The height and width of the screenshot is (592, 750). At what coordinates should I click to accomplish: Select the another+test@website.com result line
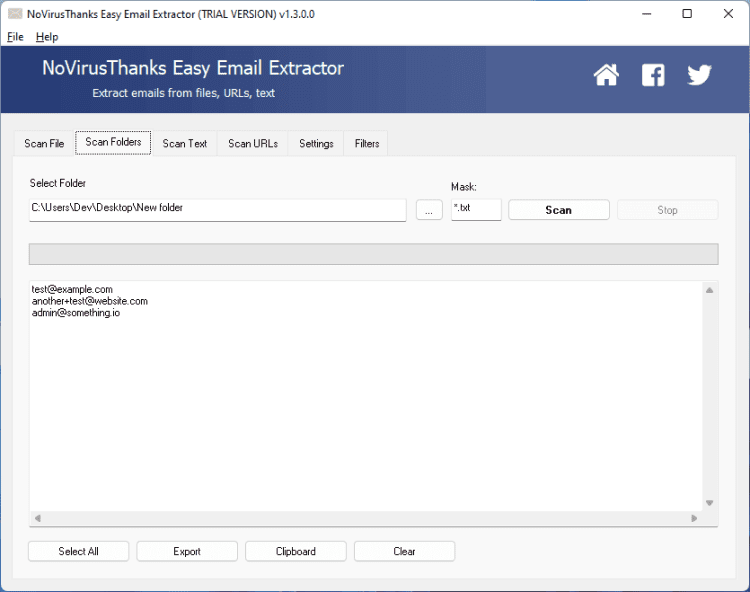click(90, 301)
